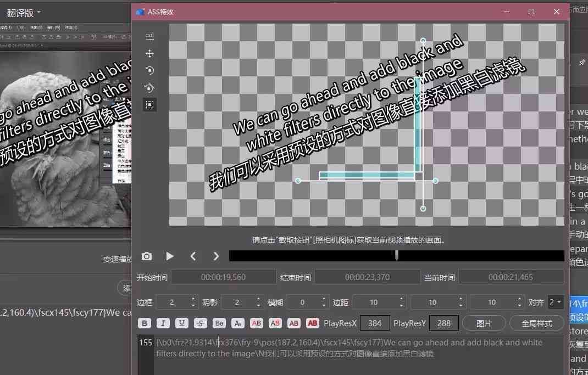Click the playback timeline position marker
Screen dimensions: 588x375
pyautogui.click(x=397, y=256)
